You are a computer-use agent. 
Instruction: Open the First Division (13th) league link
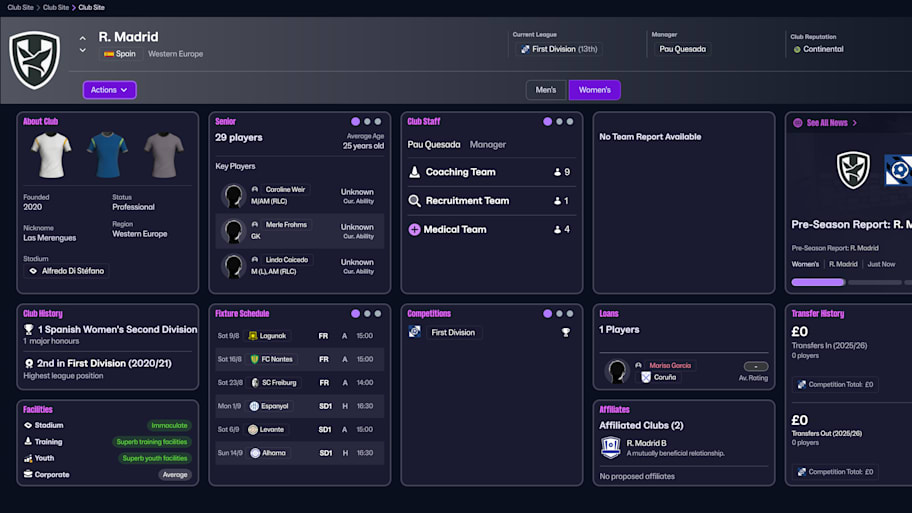coord(560,49)
